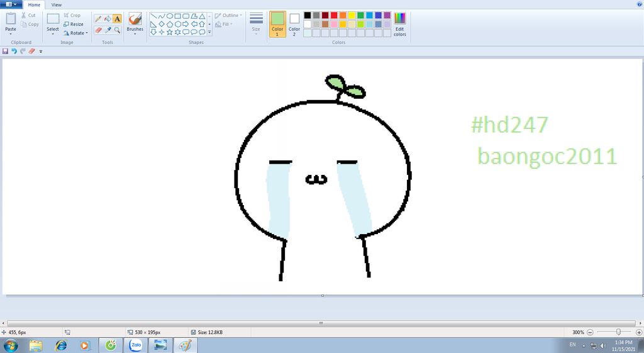
Task: Open the Customize Quick Access Toolbar dropdown
Action: [41, 52]
